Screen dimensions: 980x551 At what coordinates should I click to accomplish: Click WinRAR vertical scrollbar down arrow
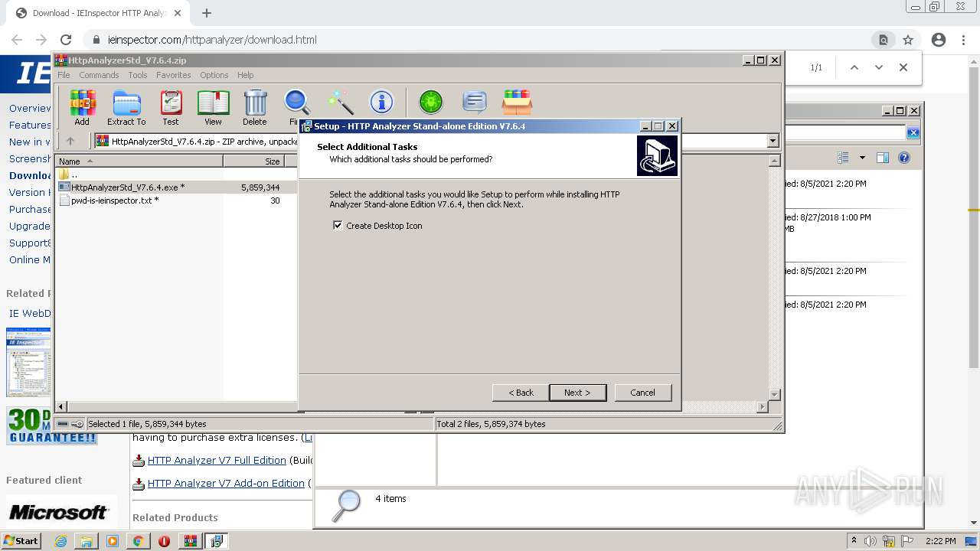pyautogui.click(x=774, y=395)
